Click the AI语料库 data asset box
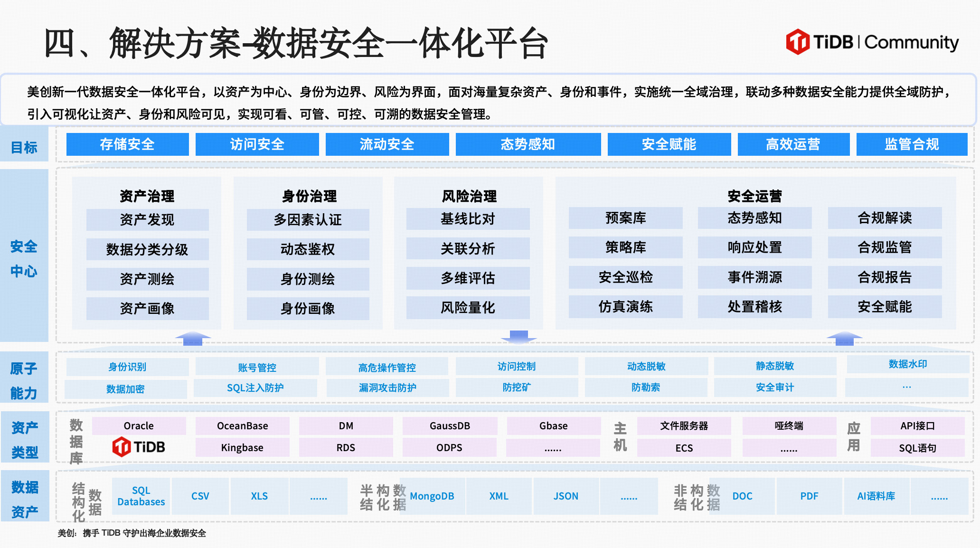980x548 pixels. pos(876,496)
